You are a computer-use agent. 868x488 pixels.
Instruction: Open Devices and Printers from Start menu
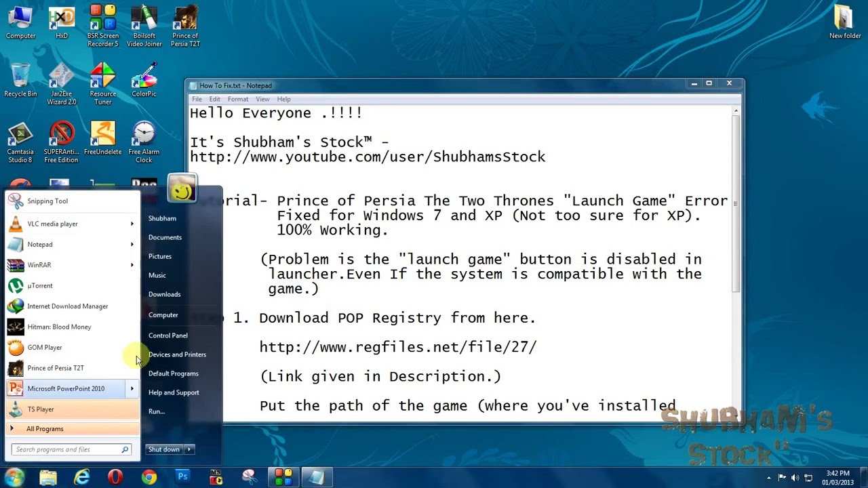tap(177, 354)
